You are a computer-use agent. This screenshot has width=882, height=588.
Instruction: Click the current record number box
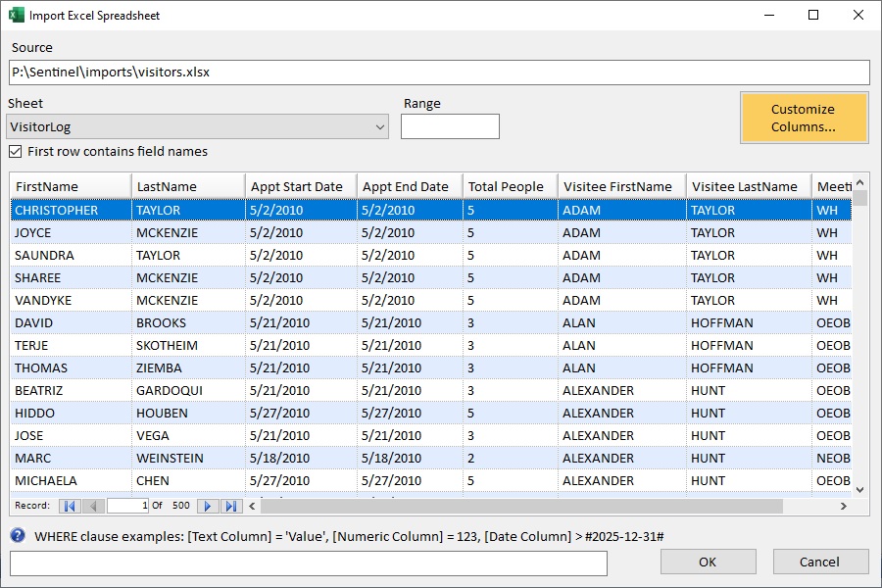pos(128,506)
